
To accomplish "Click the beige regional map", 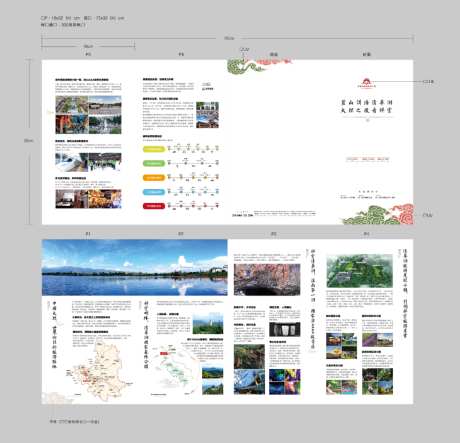I will coord(100,370).
